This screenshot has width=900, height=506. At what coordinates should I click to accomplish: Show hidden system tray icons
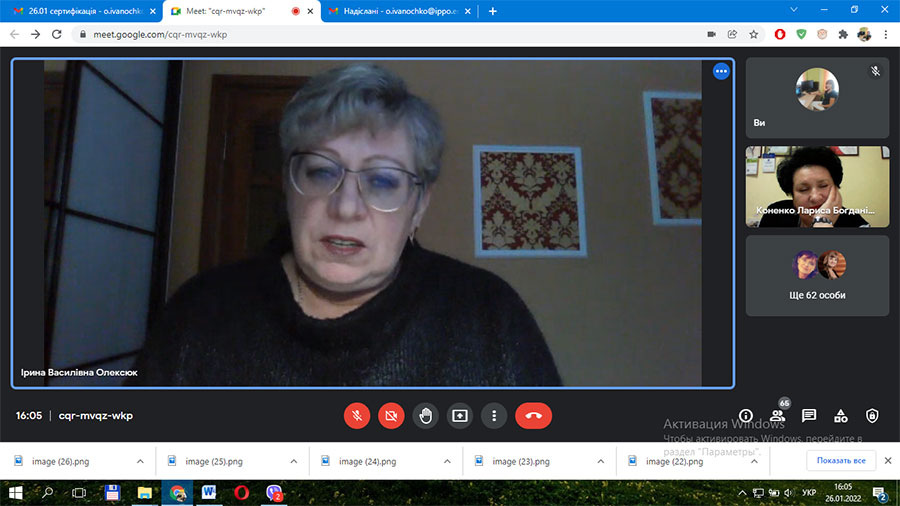[x=742, y=493]
